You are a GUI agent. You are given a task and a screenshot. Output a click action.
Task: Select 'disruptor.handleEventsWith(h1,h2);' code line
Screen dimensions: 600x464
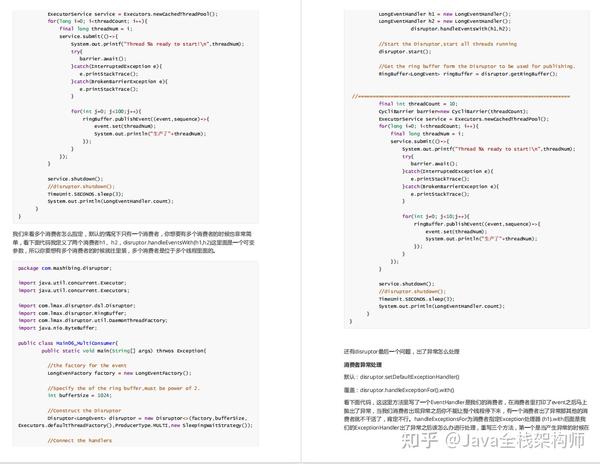coord(460,29)
